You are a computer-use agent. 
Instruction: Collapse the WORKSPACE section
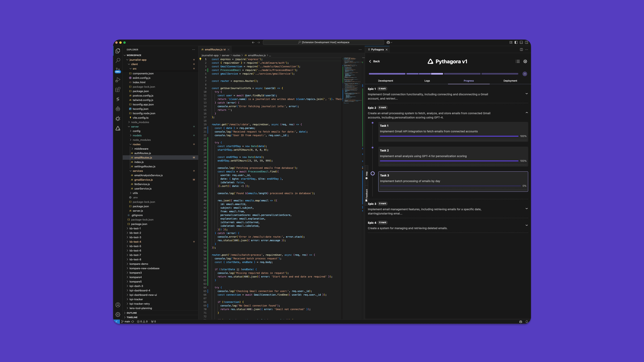(160, 55)
